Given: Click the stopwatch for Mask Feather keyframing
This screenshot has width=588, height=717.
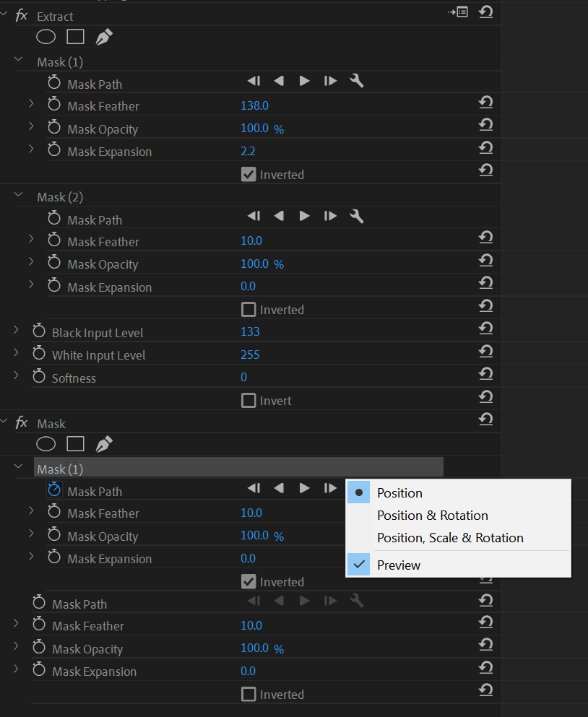Looking at the screenshot, I should point(53,105).
